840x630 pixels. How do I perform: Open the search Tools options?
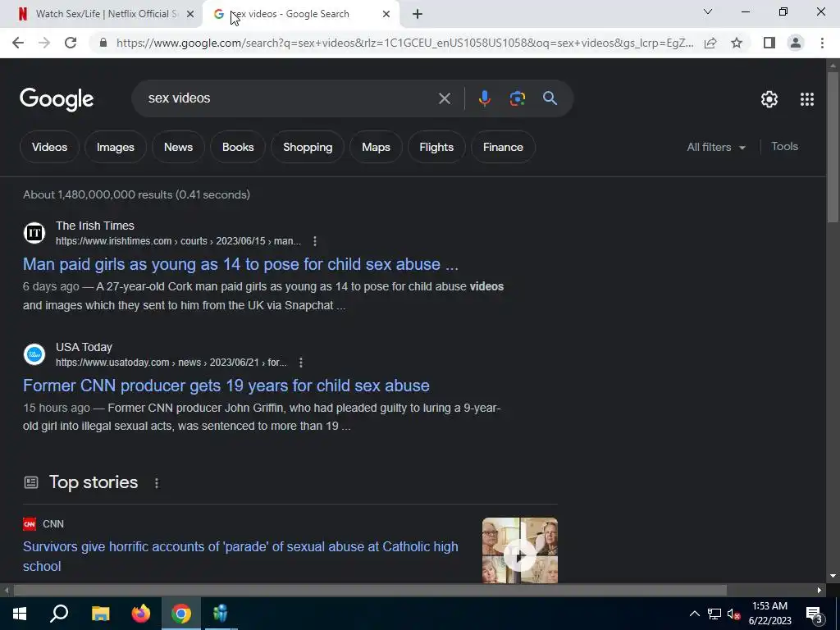(784, 146)
